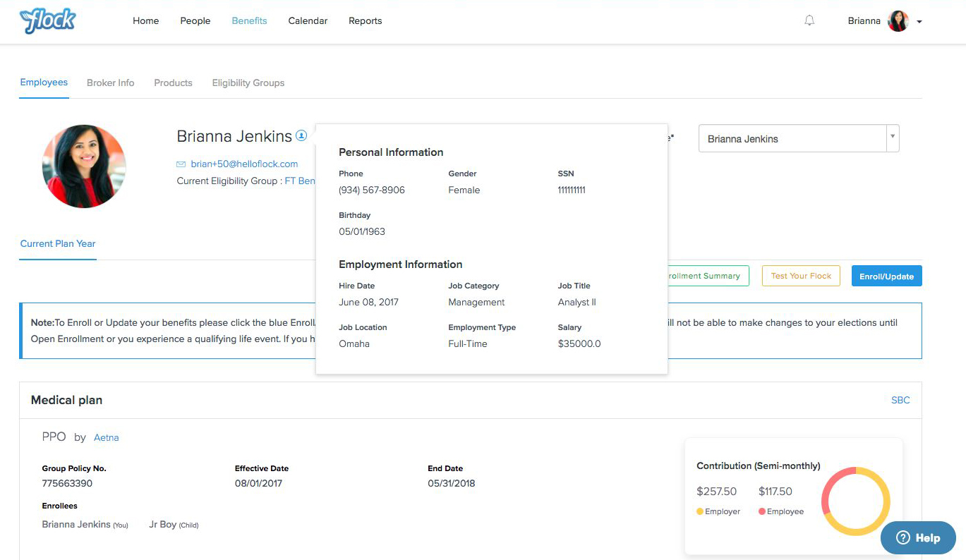
Task: Click the effective date 08/01/2017
Action: pos(260,484)
